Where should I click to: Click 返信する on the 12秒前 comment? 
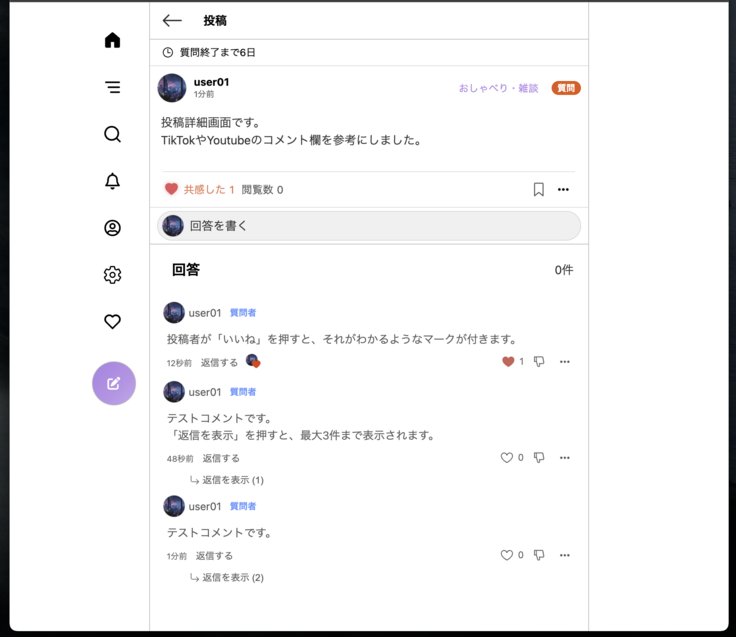tap(219, 362)
